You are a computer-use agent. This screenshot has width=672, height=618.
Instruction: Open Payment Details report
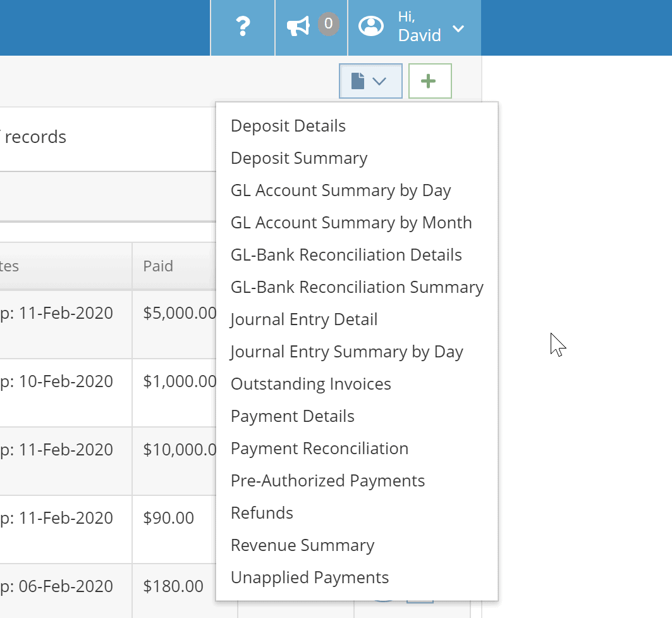[x=292, y=416]
